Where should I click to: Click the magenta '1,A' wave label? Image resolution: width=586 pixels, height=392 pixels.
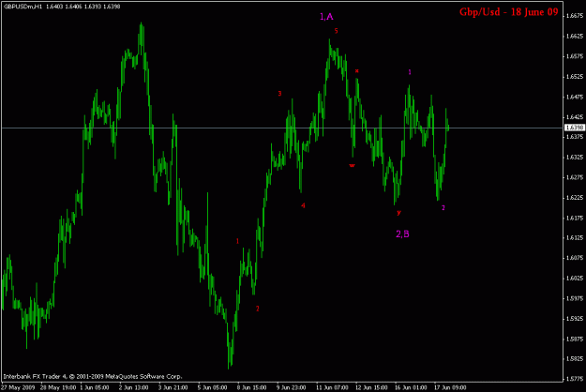326,17
